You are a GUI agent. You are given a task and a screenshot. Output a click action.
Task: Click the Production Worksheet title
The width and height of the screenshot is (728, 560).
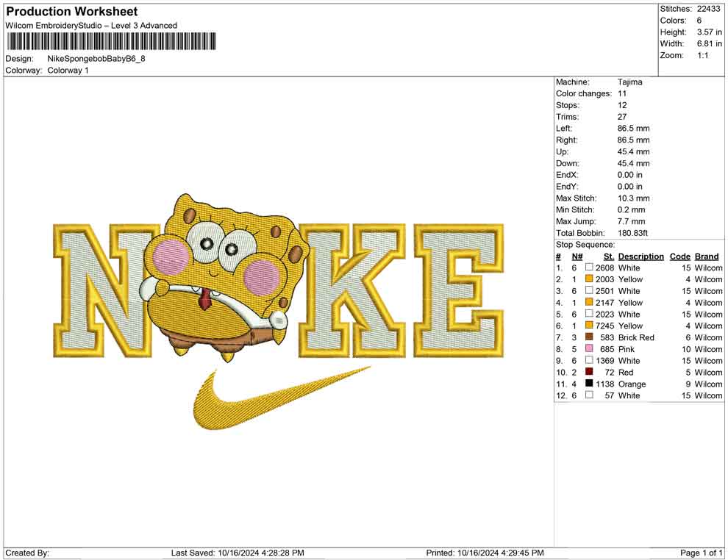[72, 12]
